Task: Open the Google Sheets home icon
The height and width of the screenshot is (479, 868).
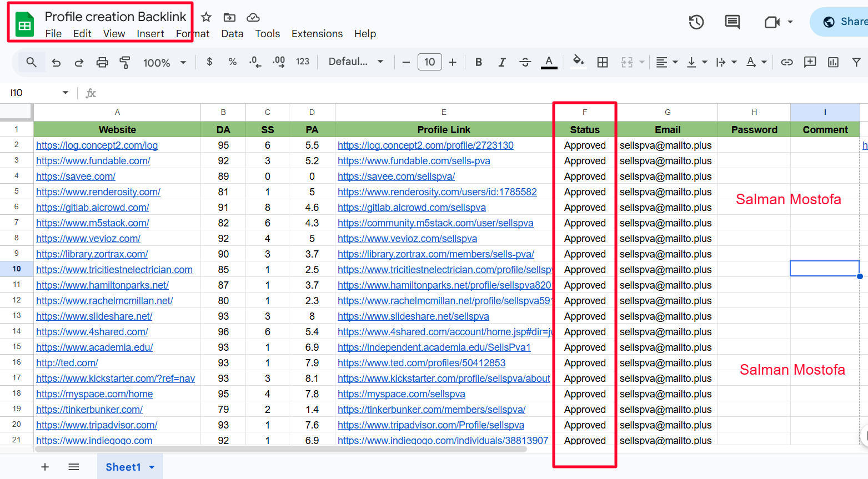Action: pos(24,25)
